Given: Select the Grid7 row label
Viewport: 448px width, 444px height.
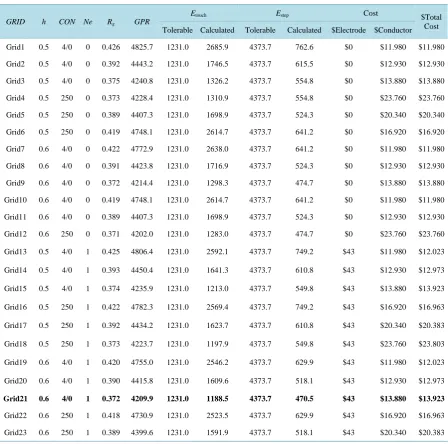Looking at the screenshot, I should point(15,149).
